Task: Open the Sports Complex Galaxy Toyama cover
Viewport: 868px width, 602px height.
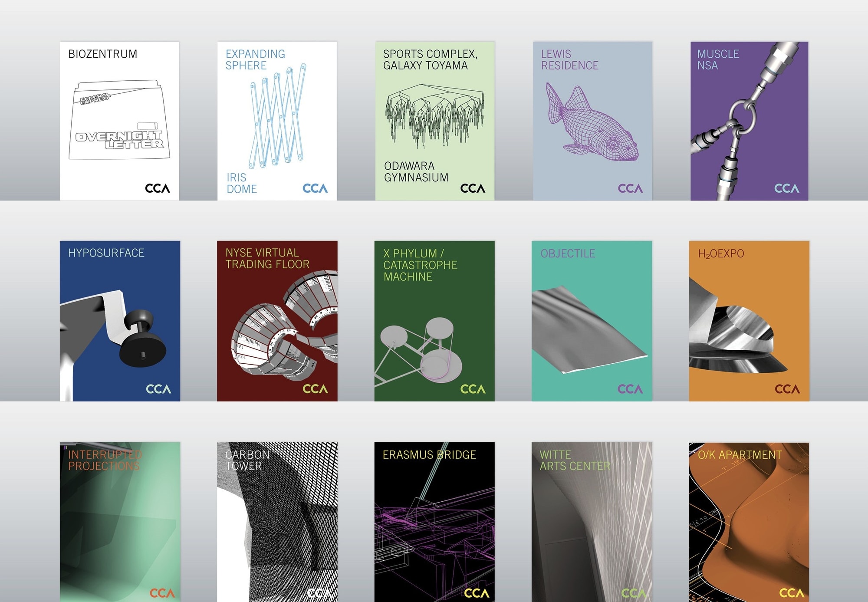Action: (435, 121)
